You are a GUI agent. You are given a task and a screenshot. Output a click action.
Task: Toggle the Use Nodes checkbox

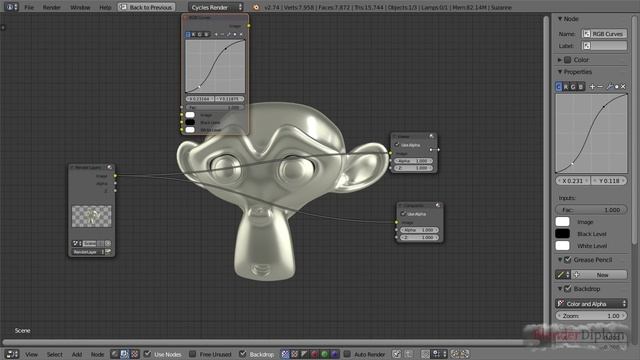click(x=148, y=354)
